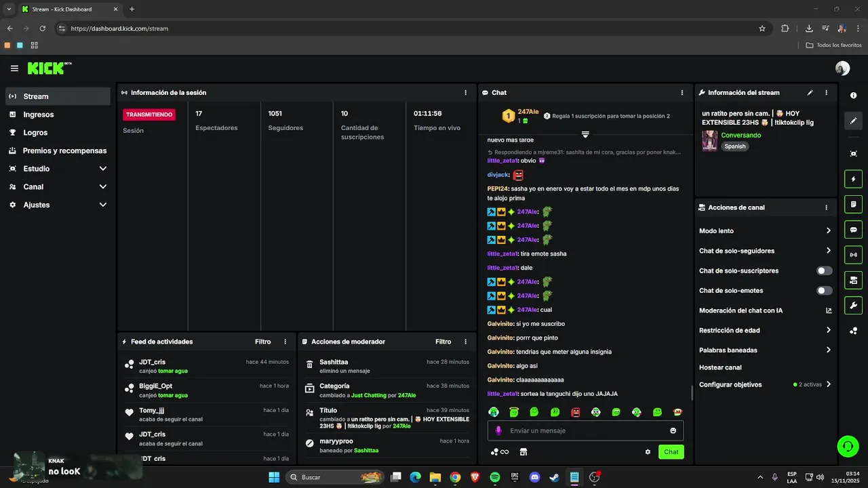Open Información de la sesión three-dot menu
This screenshot has height=488, width=868.
click(465, 93)
